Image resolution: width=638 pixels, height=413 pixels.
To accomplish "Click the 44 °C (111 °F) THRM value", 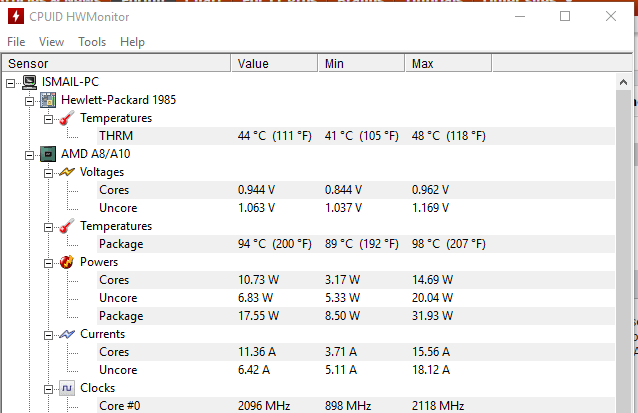I will point(275,136).
